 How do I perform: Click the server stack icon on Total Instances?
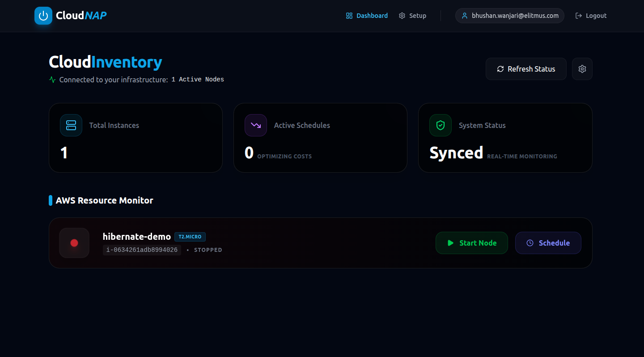[x=71, y=125]
